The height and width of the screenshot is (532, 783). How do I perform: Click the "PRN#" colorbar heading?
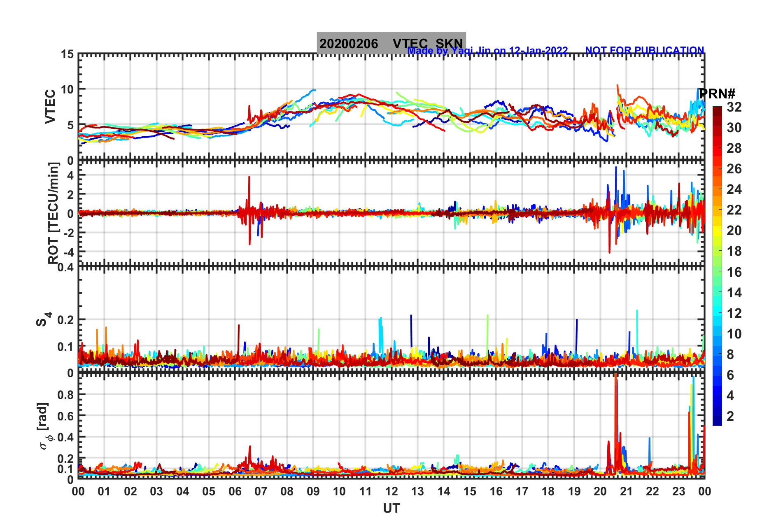(x=717, y=94)
